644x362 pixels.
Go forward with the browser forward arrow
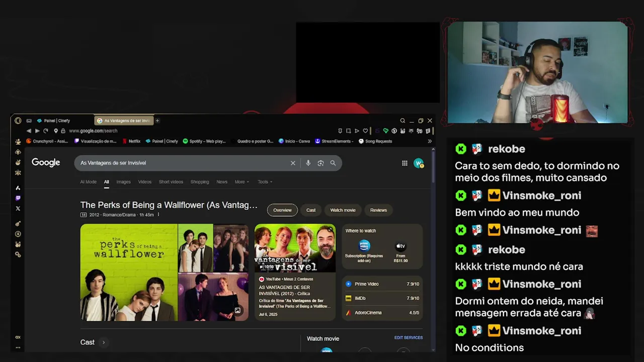click(37, 131)
